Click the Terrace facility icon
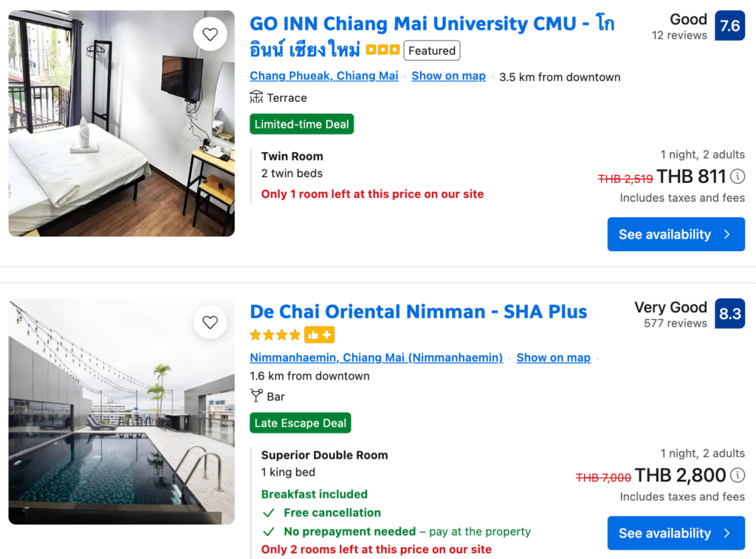Screen dimensions: 756x559 pyautogui.click(x=256, y=97)
